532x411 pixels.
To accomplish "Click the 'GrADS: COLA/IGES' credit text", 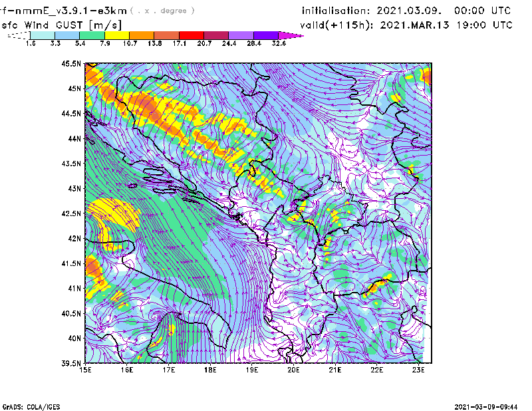I will click(x=31, y=407).
